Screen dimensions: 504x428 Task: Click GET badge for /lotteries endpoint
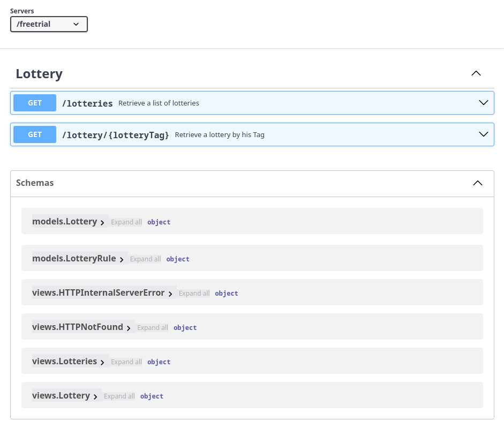[35, 103]
